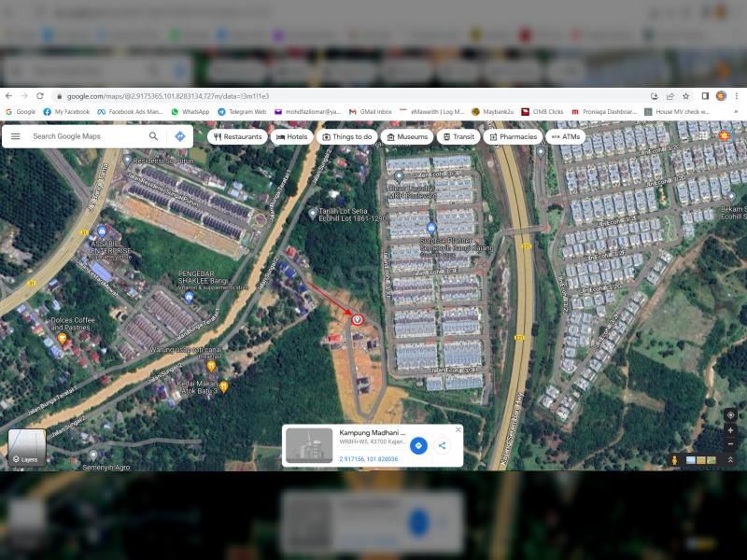Toggle map type with Layers button
Viewport: 747px width, 560px height.
pyautogui.click(x=26, y=447)
